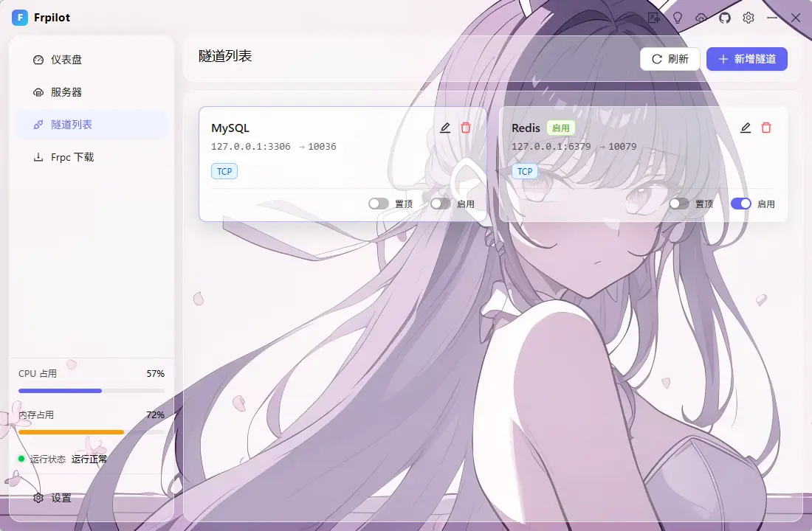Open the 仪表盘 dashboard page
Screen dimensions: 812x531
91,60
